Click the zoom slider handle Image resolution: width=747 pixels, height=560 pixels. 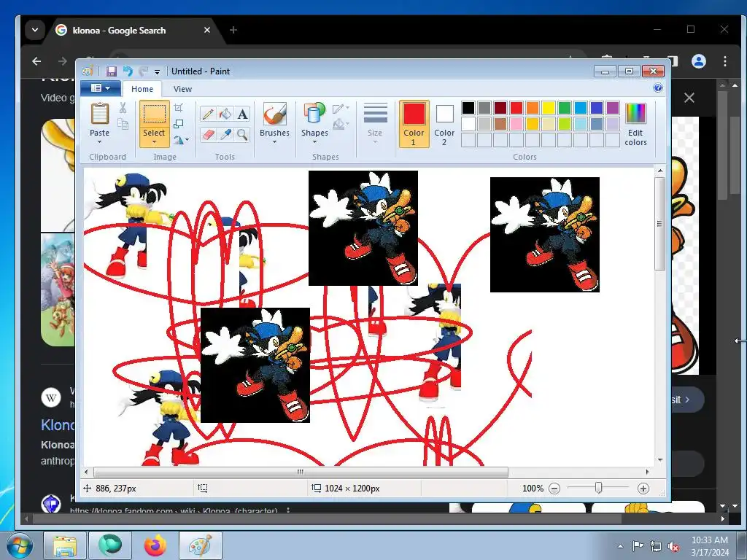pyautogui.click(x=598, y=488)
